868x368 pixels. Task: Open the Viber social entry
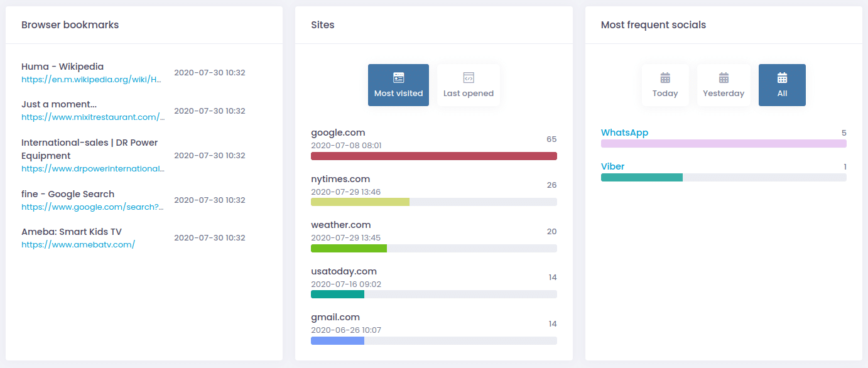coord(612,166)
